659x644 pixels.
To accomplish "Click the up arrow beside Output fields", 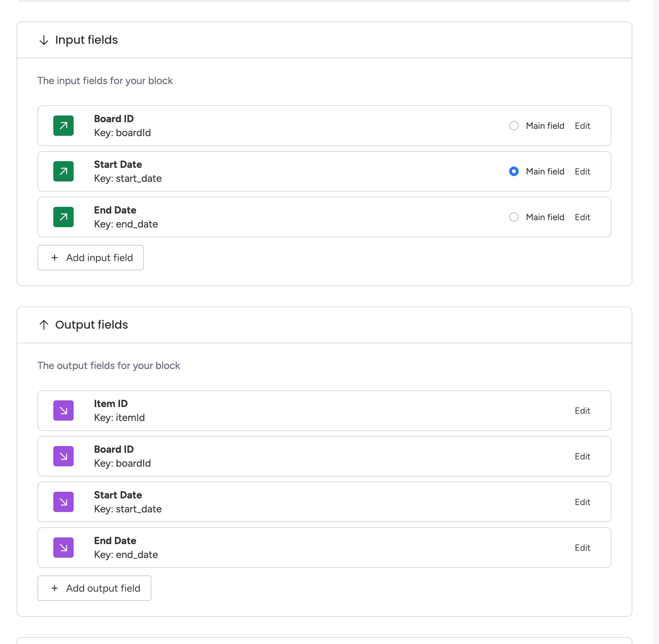I will pos(44,325).
